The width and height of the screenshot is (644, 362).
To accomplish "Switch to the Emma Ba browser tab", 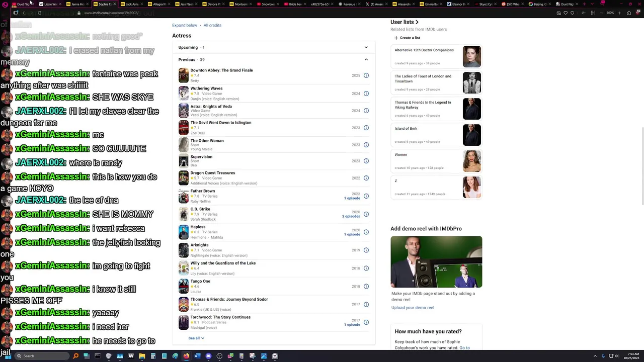I will (431, 4).
